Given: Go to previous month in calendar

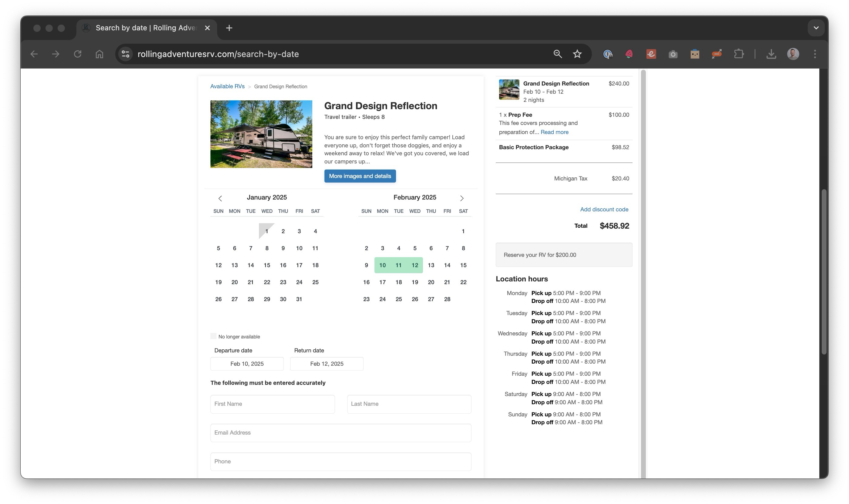Looking at the screenshot, I should click(x=220, y=198).
